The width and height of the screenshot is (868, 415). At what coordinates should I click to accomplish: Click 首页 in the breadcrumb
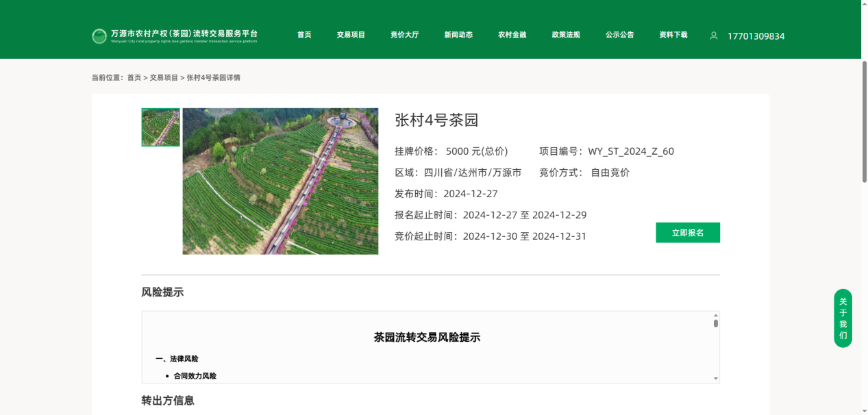(x=134, y=78)
